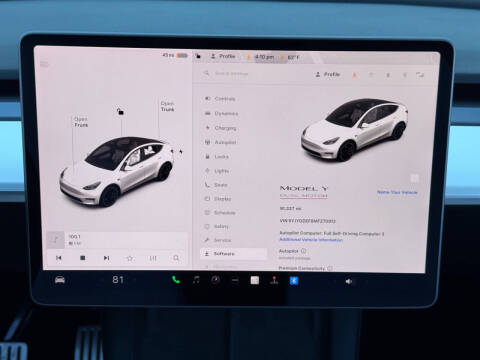Click the Open Frunk label

81,122
